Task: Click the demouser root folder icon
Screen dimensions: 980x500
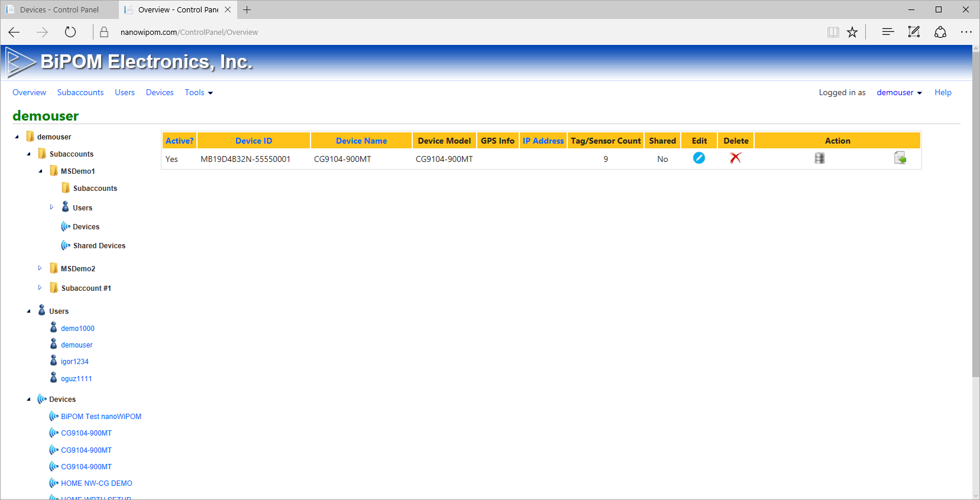Action: tap(30, 137)
